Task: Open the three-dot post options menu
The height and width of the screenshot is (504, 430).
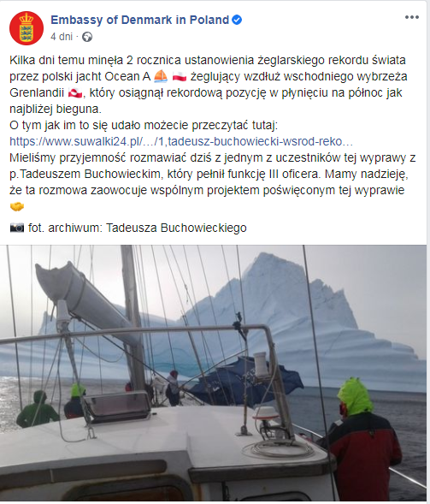Action: (x=412, y=17)
